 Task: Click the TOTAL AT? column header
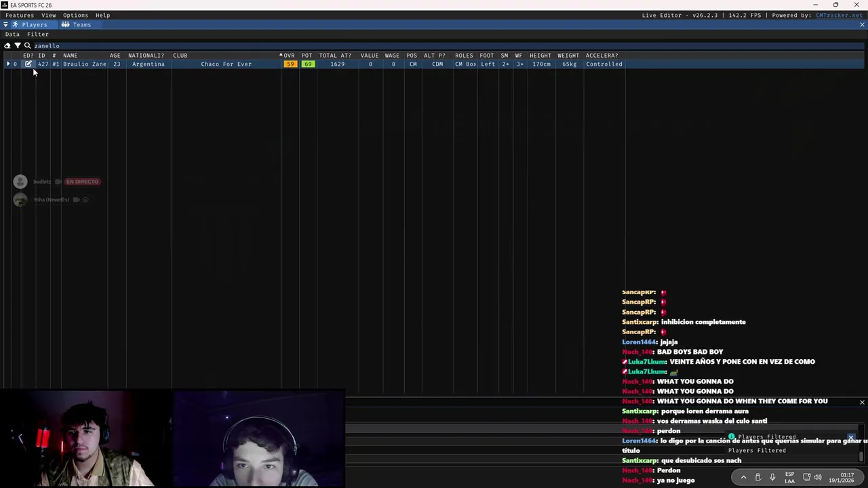(335, 56)
